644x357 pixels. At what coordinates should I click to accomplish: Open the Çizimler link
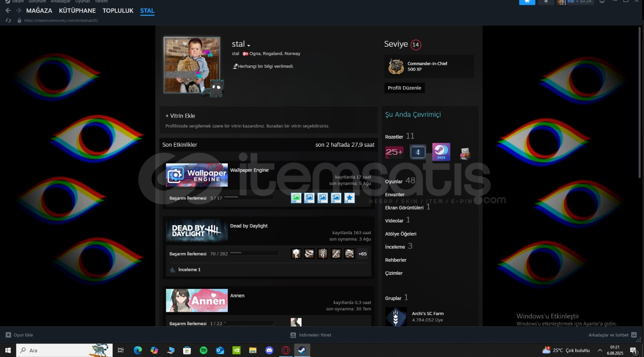[x=394, y=273]
